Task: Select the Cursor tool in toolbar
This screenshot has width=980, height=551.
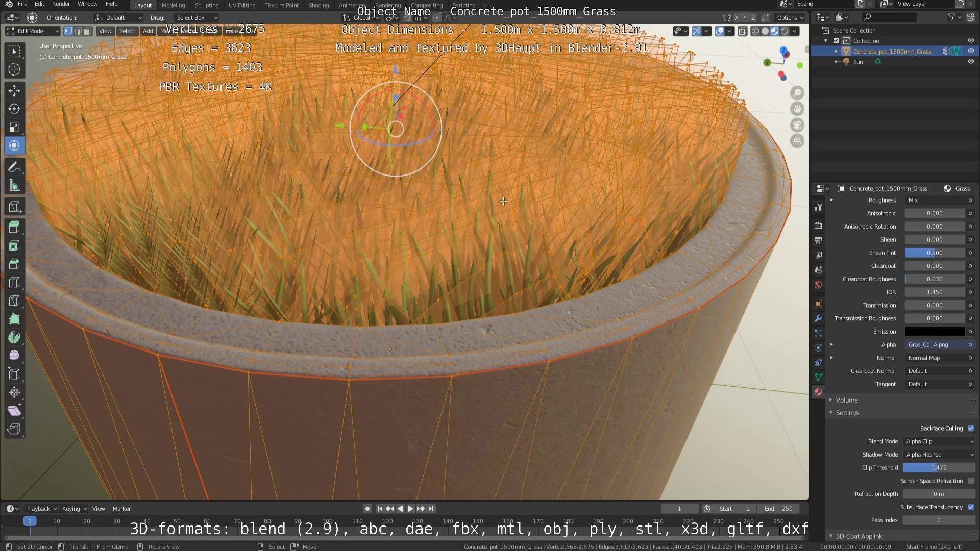Action: 14,69
